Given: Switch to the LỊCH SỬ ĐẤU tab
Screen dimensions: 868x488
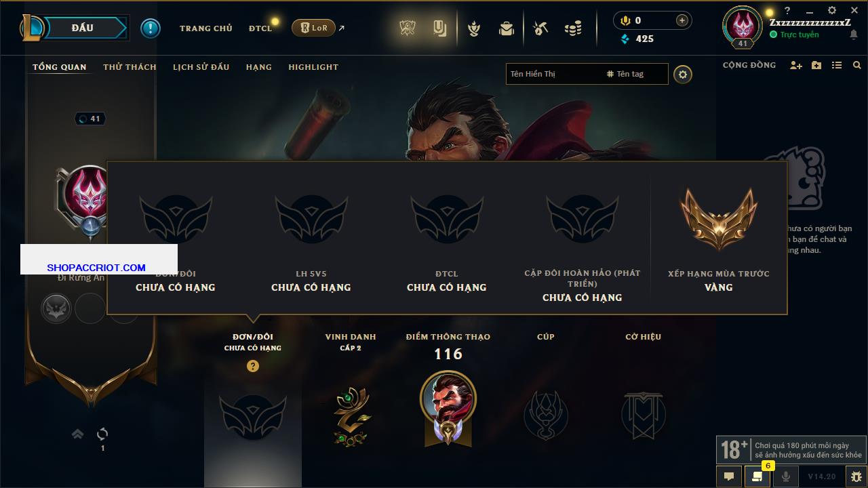Looking at the screenshot, I should tap(201, 67).
